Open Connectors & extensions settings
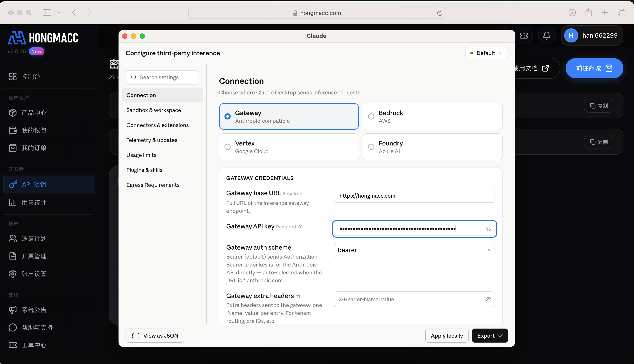634x364 pixels. pyautogui.click(x=162, y=125)
